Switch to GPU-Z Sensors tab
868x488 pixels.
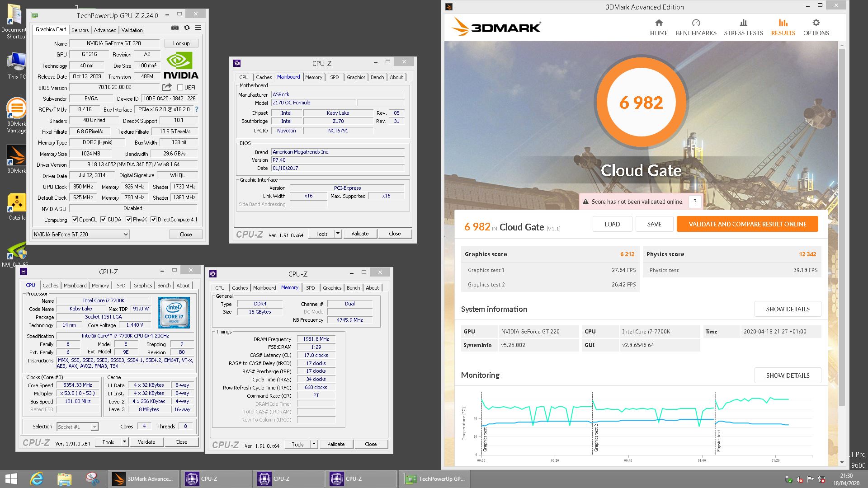tap(80, 30)
